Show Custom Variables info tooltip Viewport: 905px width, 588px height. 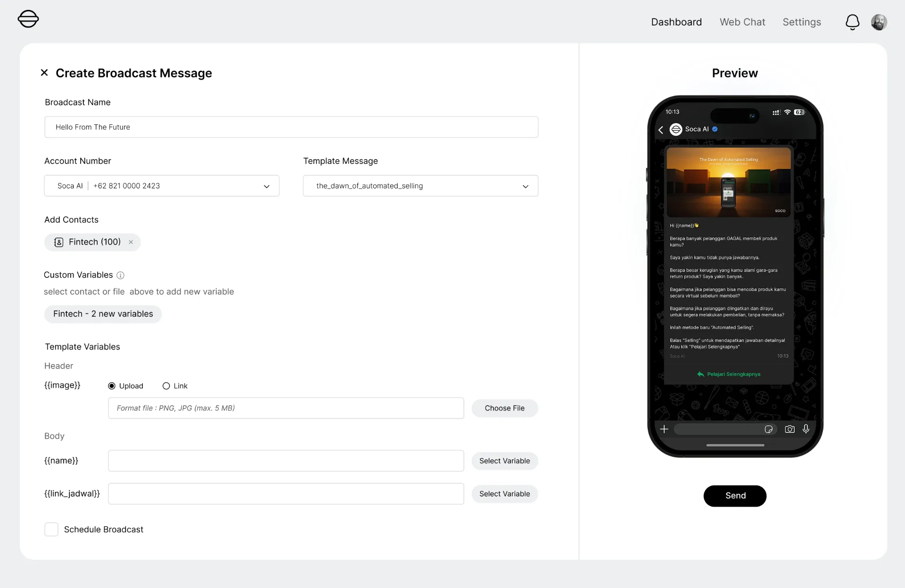click(121, 275)
